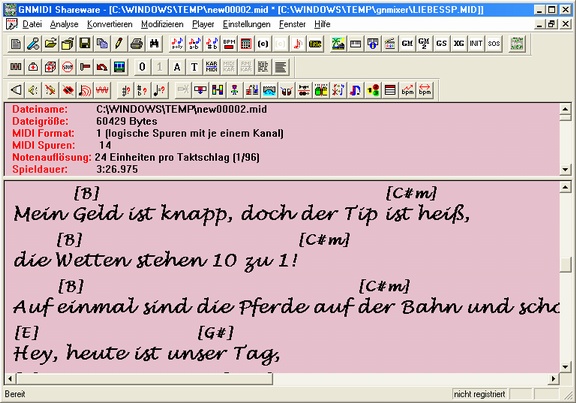The height and width of the screenshot is (403, 576).
Task: Click lyric 'die Wetten stehen 10 zu 1!'
Action: click(156, 260)
